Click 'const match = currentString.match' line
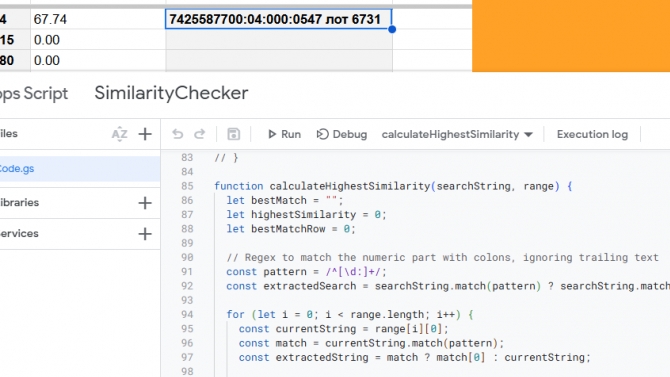 click(x=371, y=343)
